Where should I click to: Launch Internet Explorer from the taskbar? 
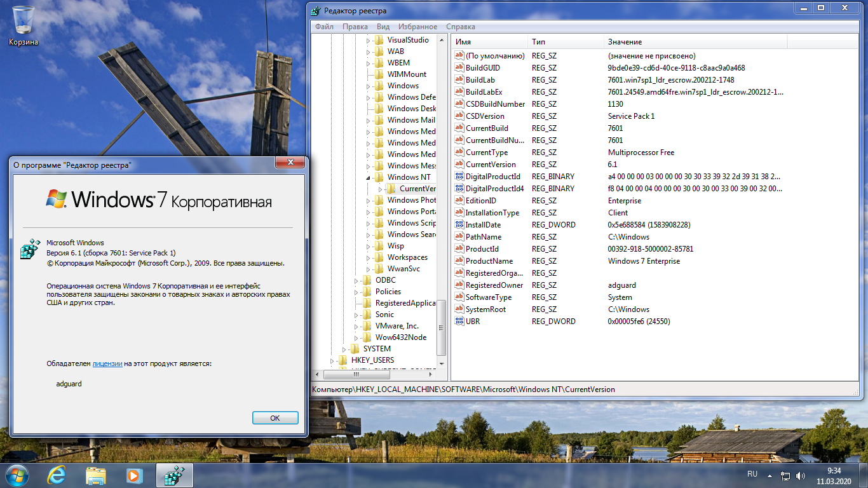[x=57, y=475]
